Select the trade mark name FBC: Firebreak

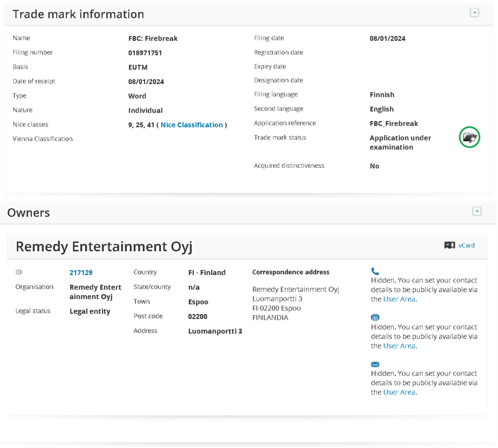[x=153, y=39]
